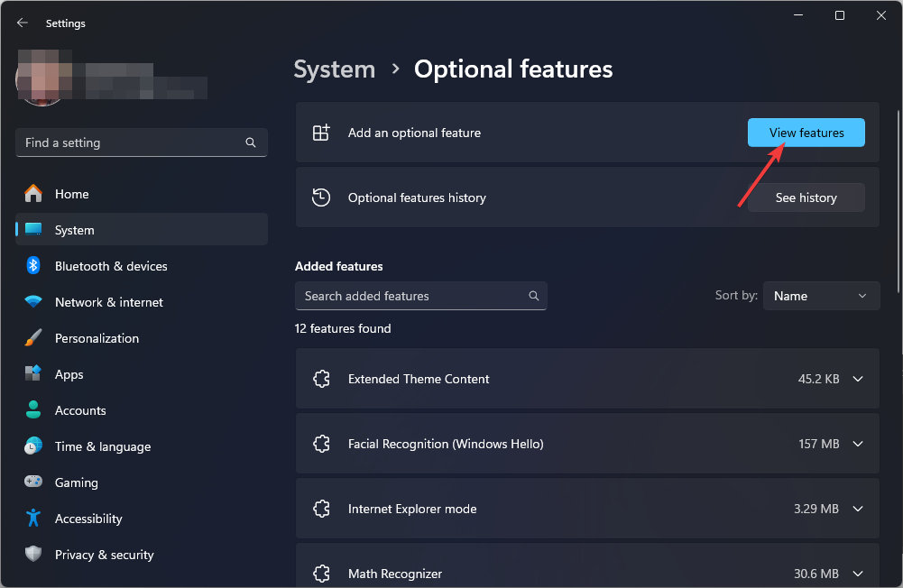Expand Facial Recognition (Windows Hello) details

point(858,444)
